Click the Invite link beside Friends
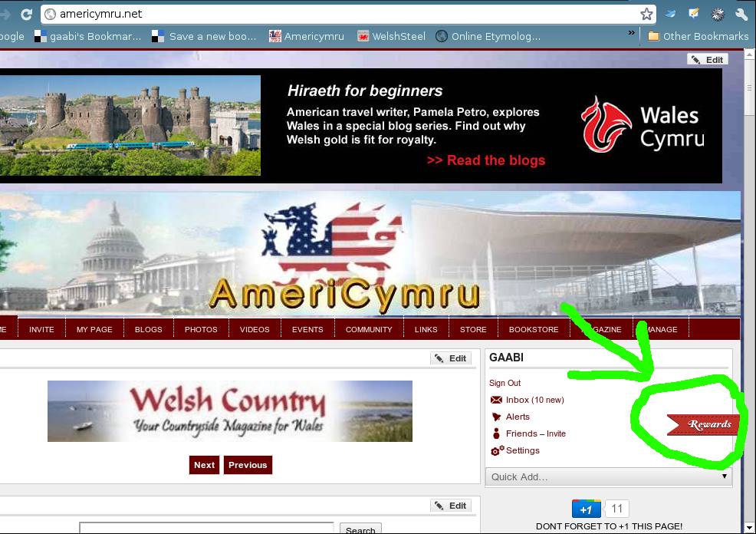Screen dimensions: 756x534 coord(556,433)
